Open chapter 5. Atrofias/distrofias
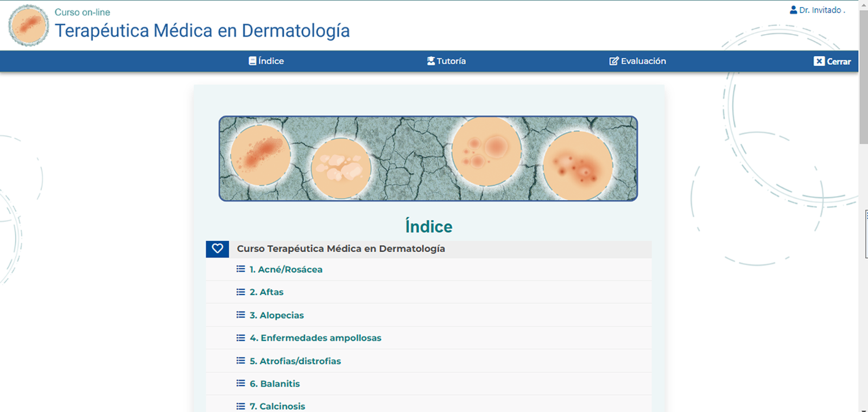Viewport: 868px width, 412px height. [295, 361]
